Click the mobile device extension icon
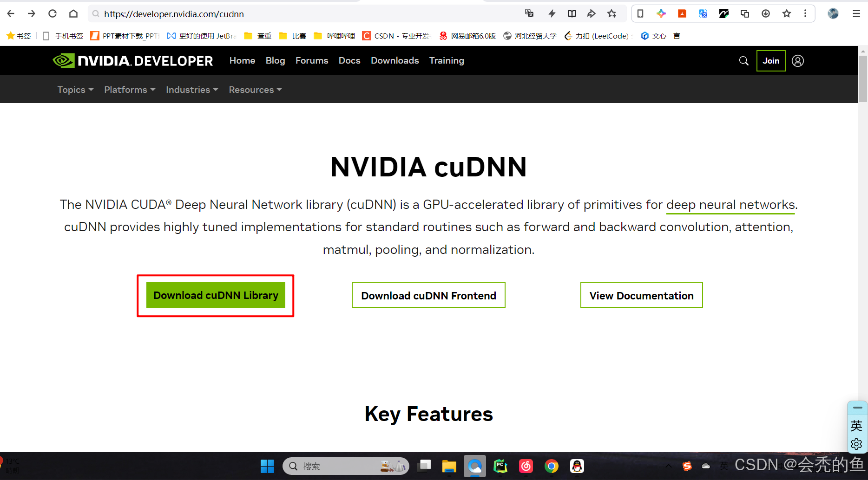 point(640,13)
